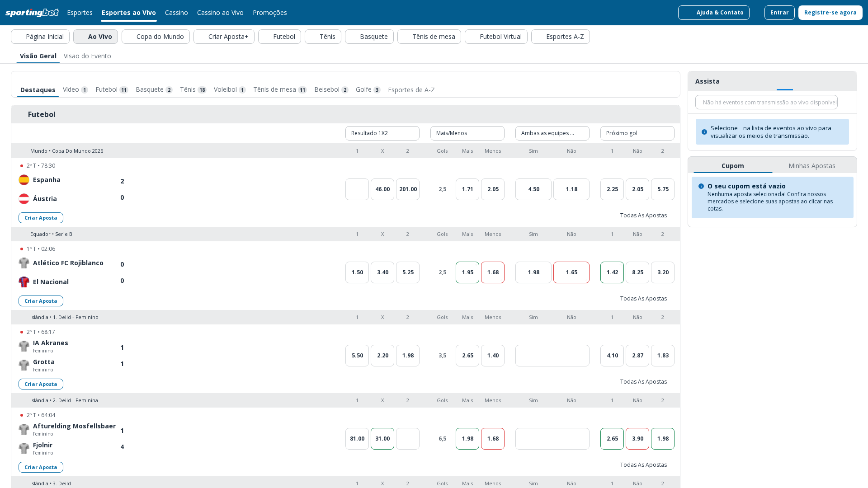Expand the Ambas as equipes market dropdown
The image size is (868, 488).
(x=552, y=133)
